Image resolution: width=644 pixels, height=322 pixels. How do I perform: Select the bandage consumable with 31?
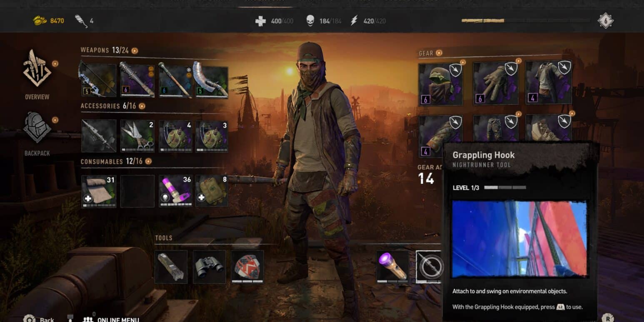[x=99, y=191]
